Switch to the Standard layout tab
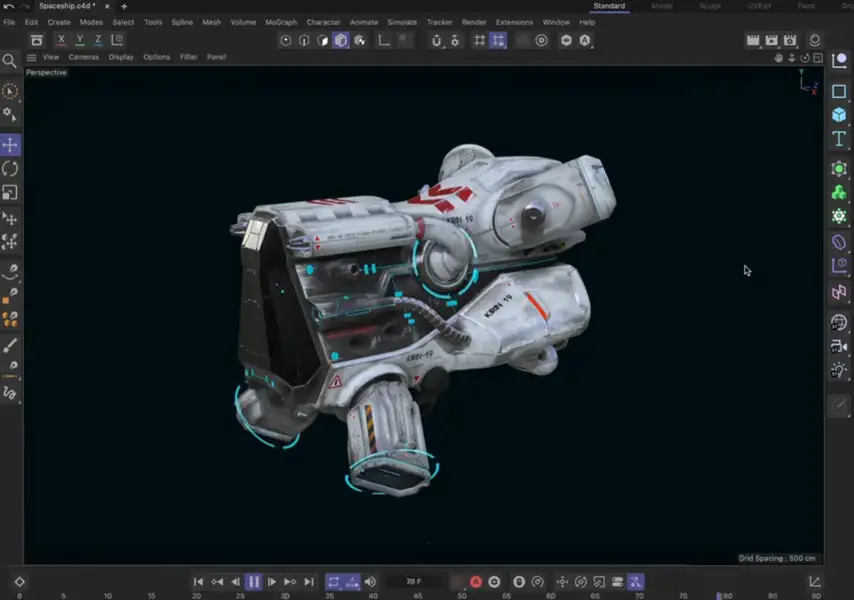Viewport: 854px width, 600px height. (x=608, y=5)
